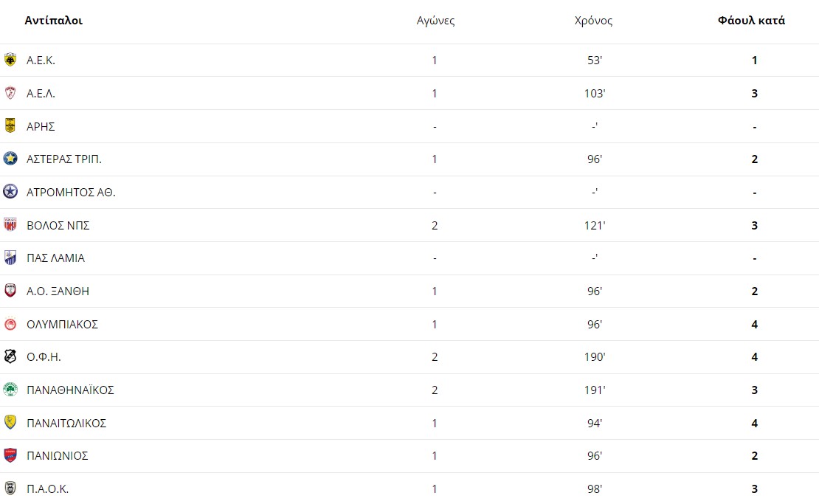Image resolution: width=819 pixels, height=504 pixels.
Task: Click the ΟΛΥΜΠΙΑΚΟΣ red crest icon
Action: pyautogui.click(x=10, y=324)
